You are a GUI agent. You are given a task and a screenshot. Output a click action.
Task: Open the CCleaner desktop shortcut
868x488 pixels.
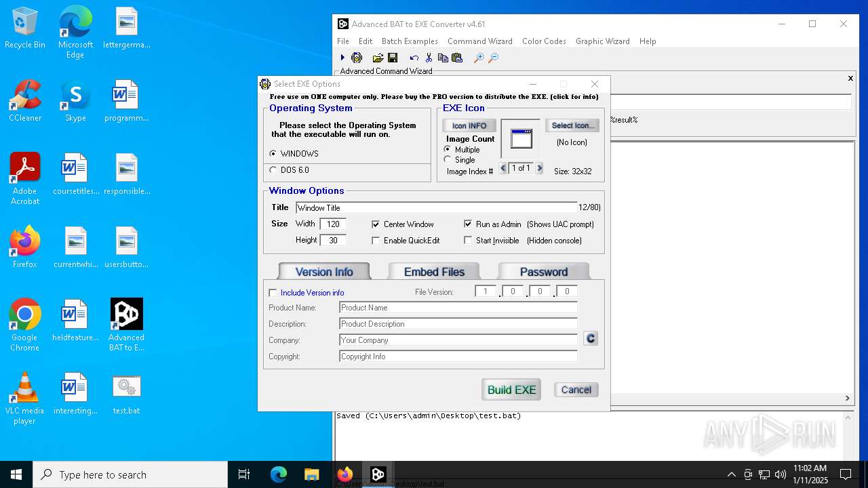[25, 101]
